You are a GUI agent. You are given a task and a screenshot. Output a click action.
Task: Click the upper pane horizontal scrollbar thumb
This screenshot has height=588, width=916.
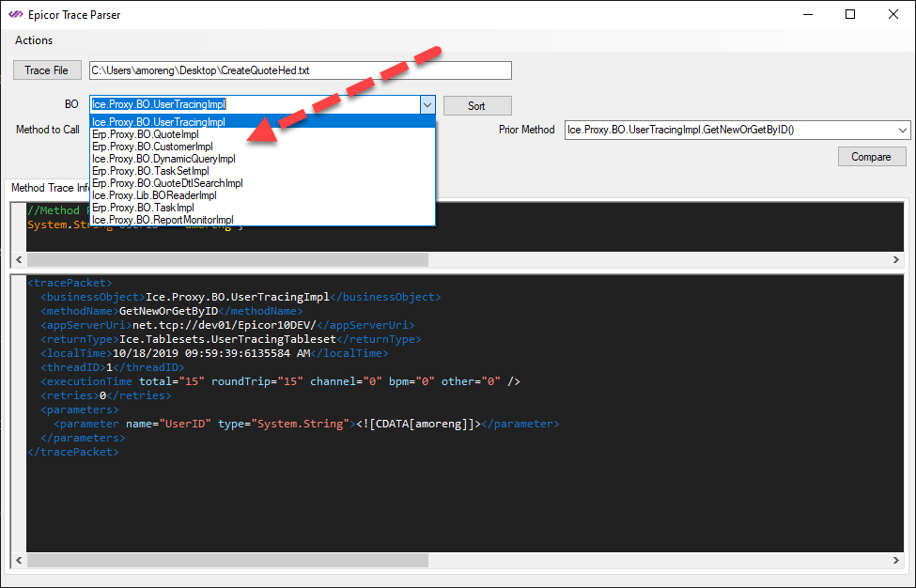click(x=228, y=260)
